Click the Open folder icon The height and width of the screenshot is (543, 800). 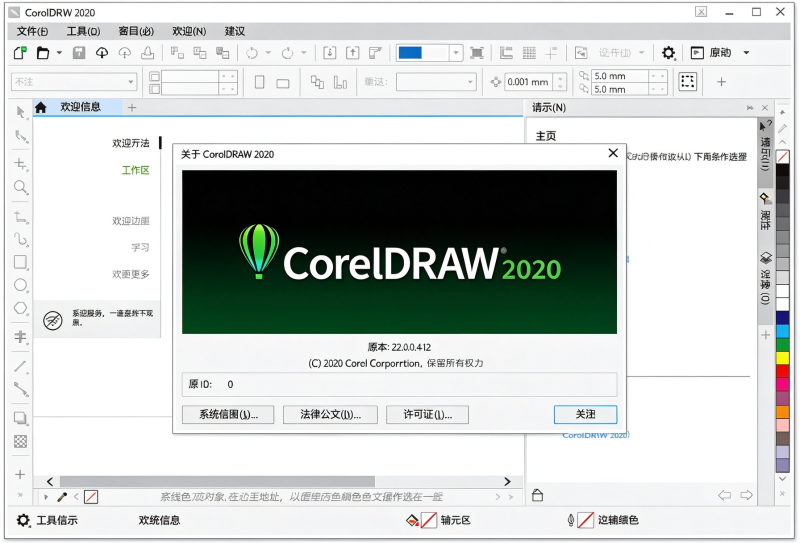[43, 53]
